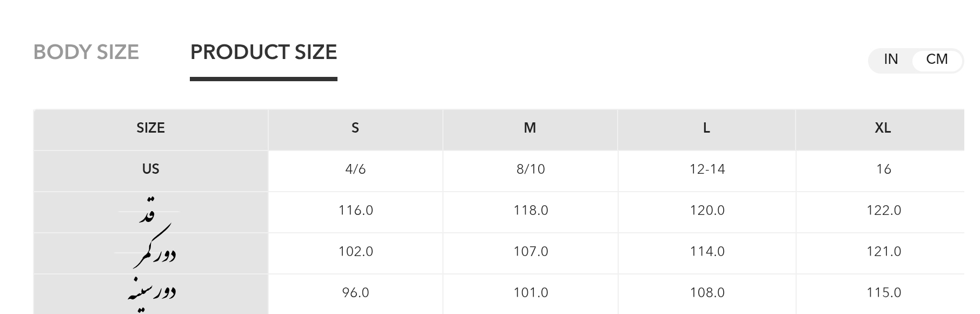Image resolution: width=980 pixels, height=314 pixels.
Task: Click the M size column header
Action: (529, 128)
